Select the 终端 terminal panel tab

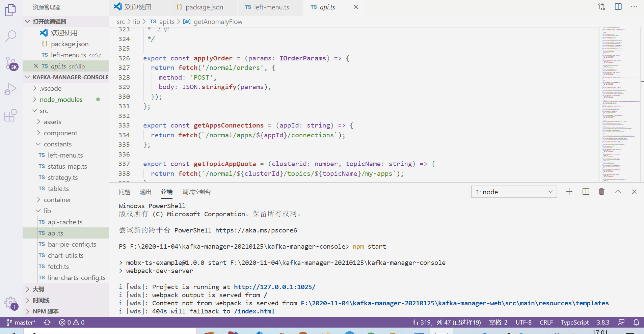click(x=167, y=192)
